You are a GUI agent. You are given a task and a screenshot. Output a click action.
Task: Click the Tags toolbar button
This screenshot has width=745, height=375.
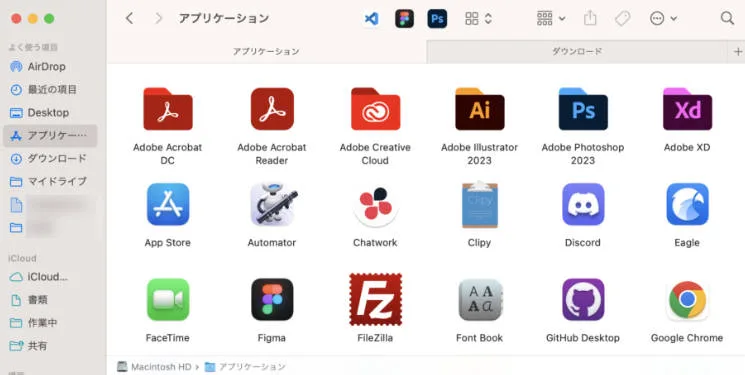click(622, 19)
